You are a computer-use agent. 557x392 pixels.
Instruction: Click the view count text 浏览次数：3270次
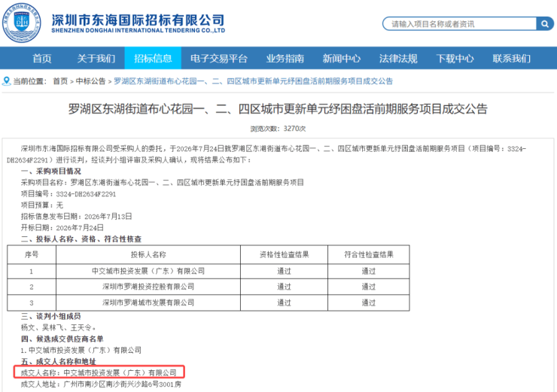pyautogui.click(x=278, y=129)
